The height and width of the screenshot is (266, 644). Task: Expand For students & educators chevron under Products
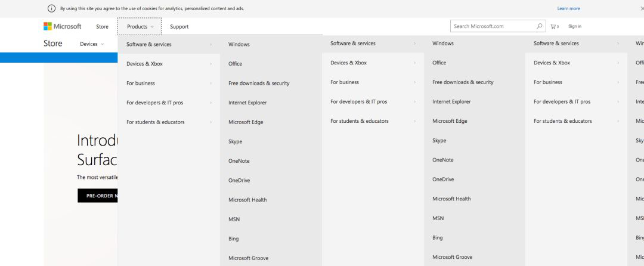point(210,122)
